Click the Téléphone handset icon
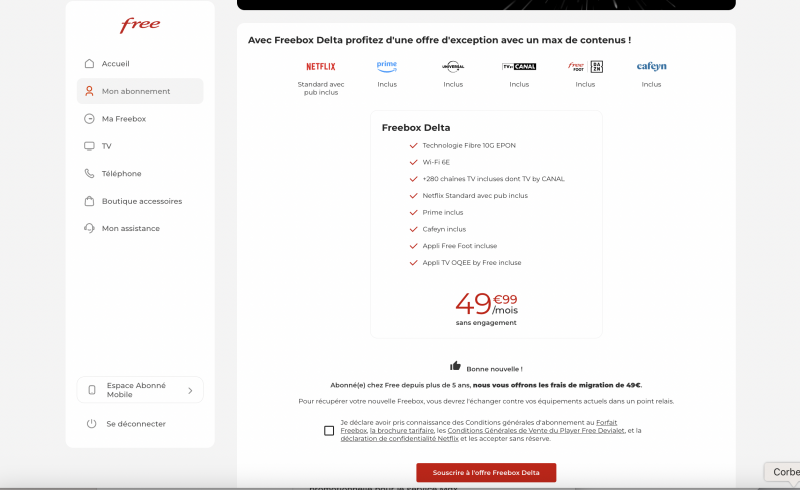Screen dimensions: 800x490 point(90,174)
